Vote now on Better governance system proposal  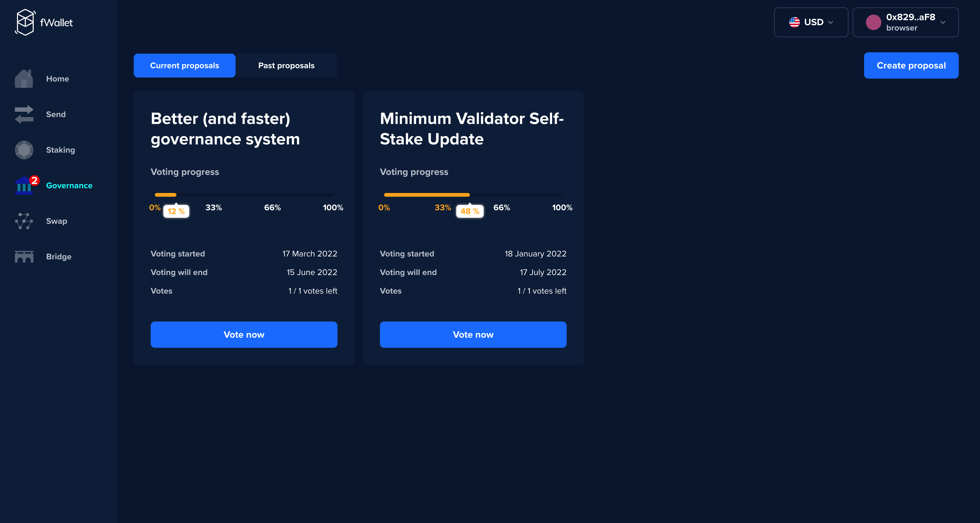click(x=244, y=335)
